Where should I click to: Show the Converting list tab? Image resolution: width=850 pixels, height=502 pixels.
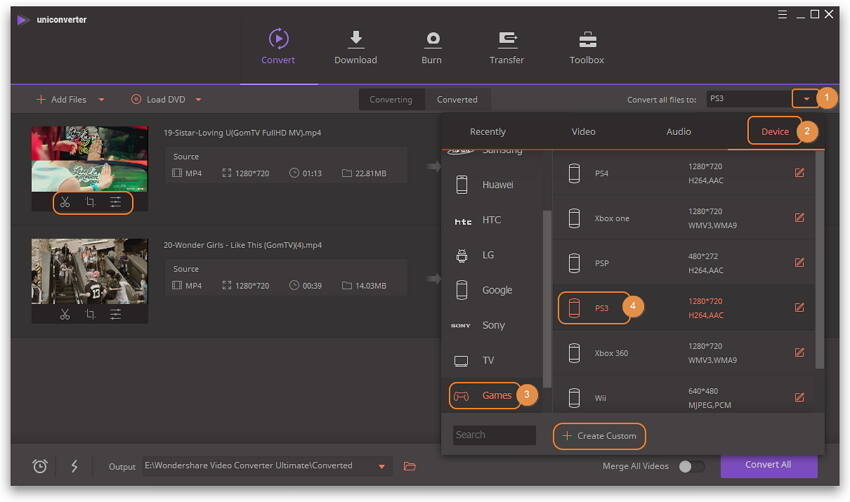pyautogui.click(x=391, y=100)
